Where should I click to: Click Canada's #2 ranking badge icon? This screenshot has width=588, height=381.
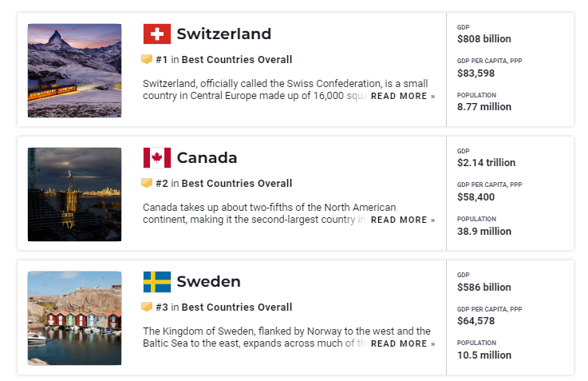pyautogui.click(x=147, y=183)
